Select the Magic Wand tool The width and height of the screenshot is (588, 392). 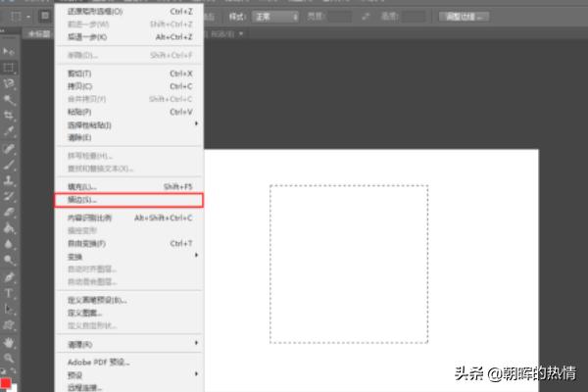(x=8, y=99)
